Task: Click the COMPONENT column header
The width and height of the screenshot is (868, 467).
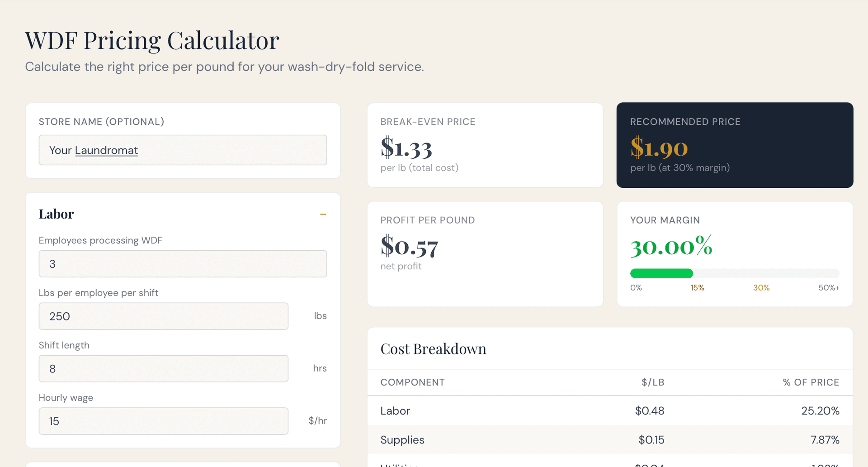Action: coord(412,382)
